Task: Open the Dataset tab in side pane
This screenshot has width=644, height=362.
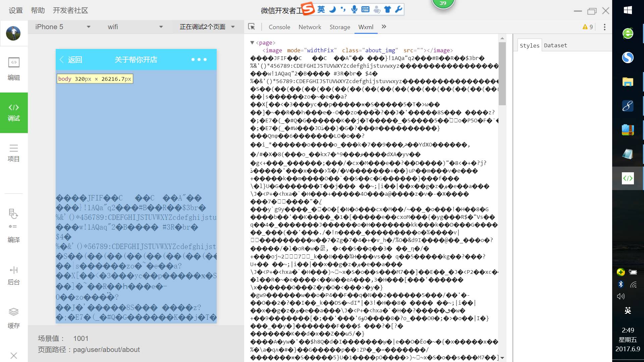Action: pyautogui.click(x=555, y=45)
